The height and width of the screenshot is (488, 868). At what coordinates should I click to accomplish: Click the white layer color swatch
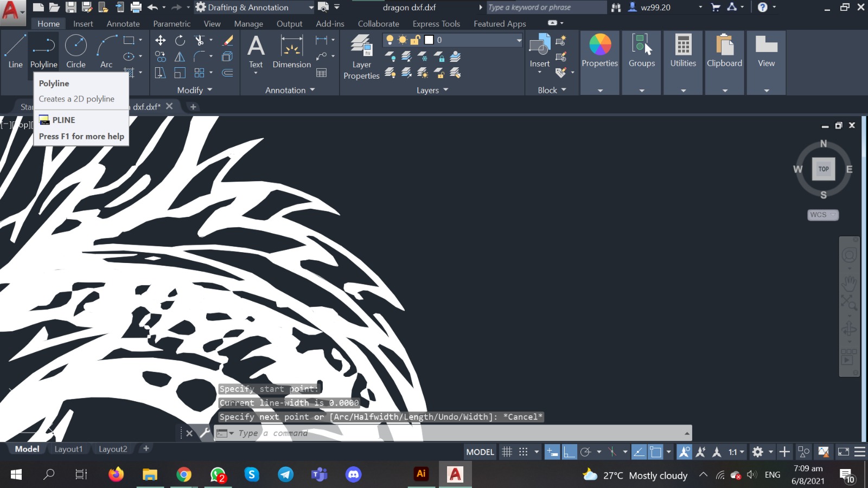coord(429,40)
